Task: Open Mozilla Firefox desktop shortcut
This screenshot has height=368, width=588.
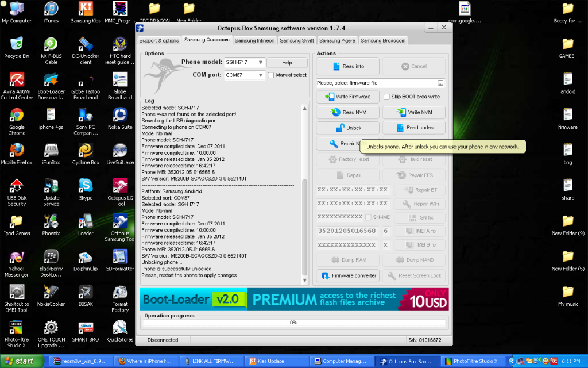Action: (x=17, y=154)
